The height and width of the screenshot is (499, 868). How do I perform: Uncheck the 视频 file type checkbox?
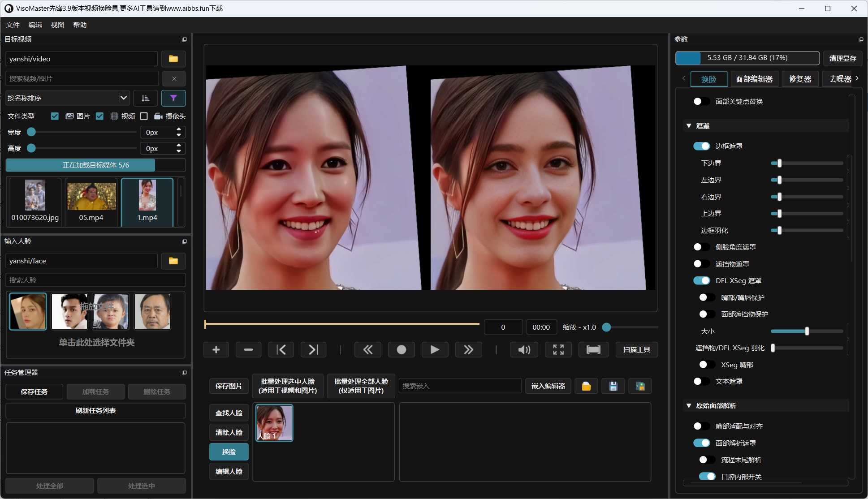tap(99, 116)
